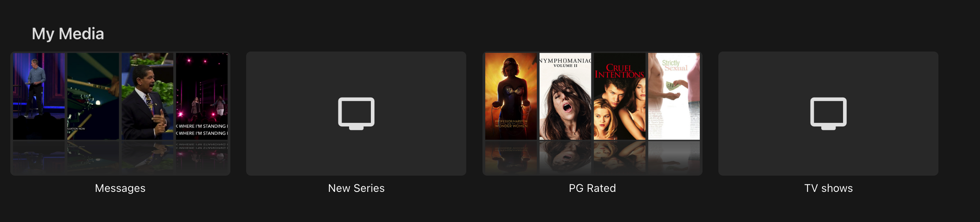This screenshot has height=222, width=980.
Task: Select the TV shows library label
Action: (x=828, y=188)
